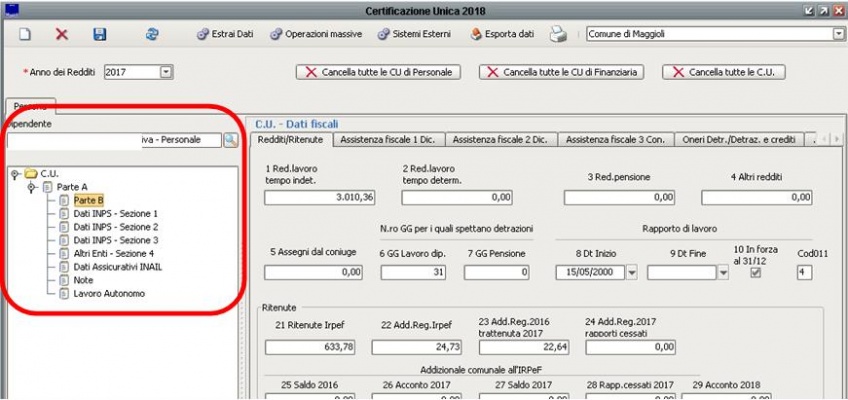Click 22 Add.Reg.Irpef field
The height and width of the screenshot is (400, 848).
tap(416, 348)
